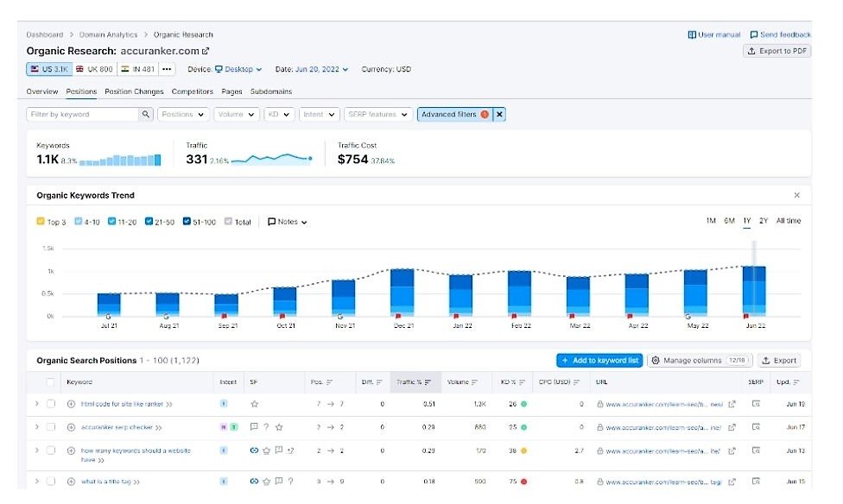Click the Dec 21 red note flag
The height and width of the screenshot is (504, 843).
click(x=398, y=316)
